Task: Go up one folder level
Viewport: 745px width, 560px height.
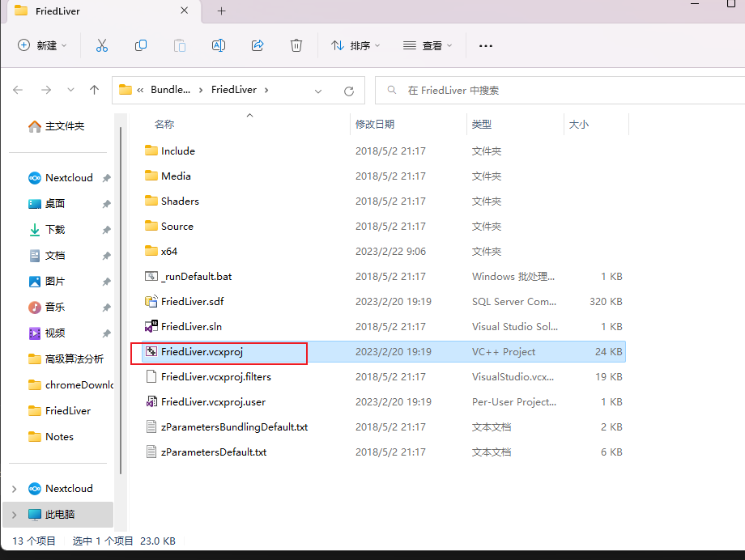Action: [x=95, y=90]
